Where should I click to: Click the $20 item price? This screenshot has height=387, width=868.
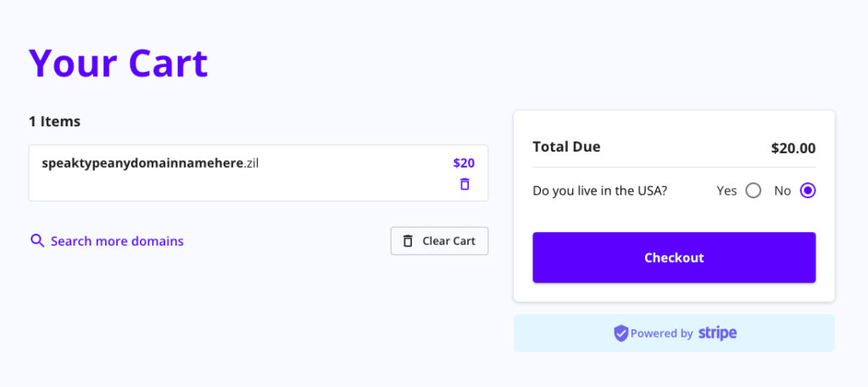[464, 163]
